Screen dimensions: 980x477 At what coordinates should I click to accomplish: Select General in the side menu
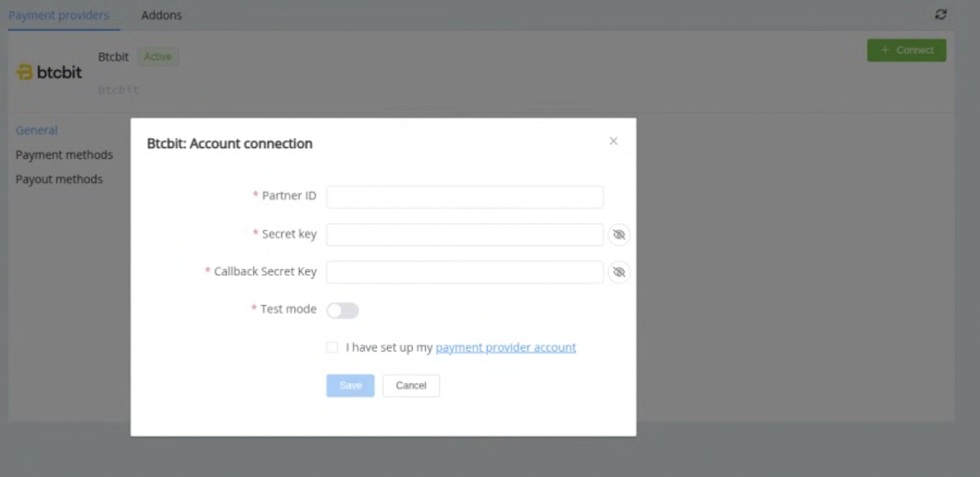[36, 131]
